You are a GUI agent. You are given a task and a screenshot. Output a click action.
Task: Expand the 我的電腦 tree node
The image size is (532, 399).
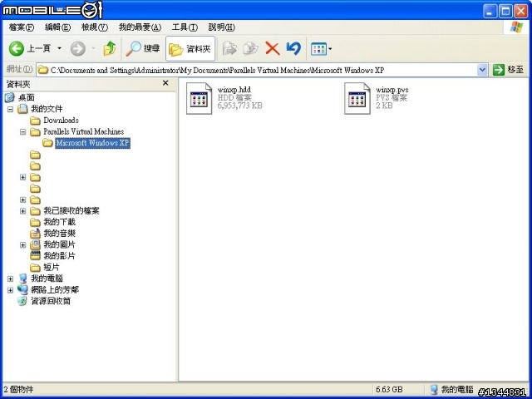[10, 279]
